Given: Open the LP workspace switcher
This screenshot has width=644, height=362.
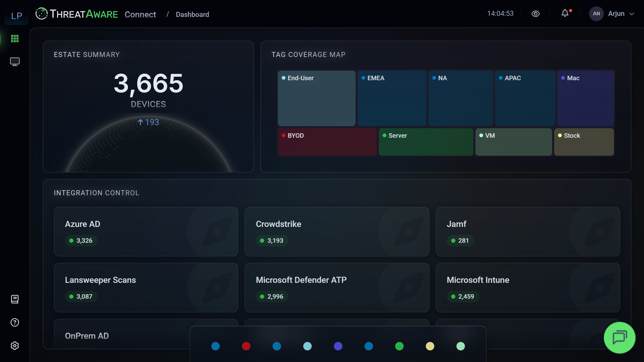Looking at the screenshot, I should click(x=16, y=16).
